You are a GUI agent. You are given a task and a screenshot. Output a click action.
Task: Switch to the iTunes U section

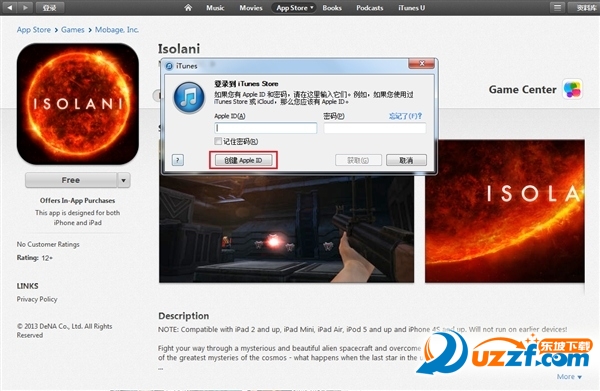click(x=411, y=8)
